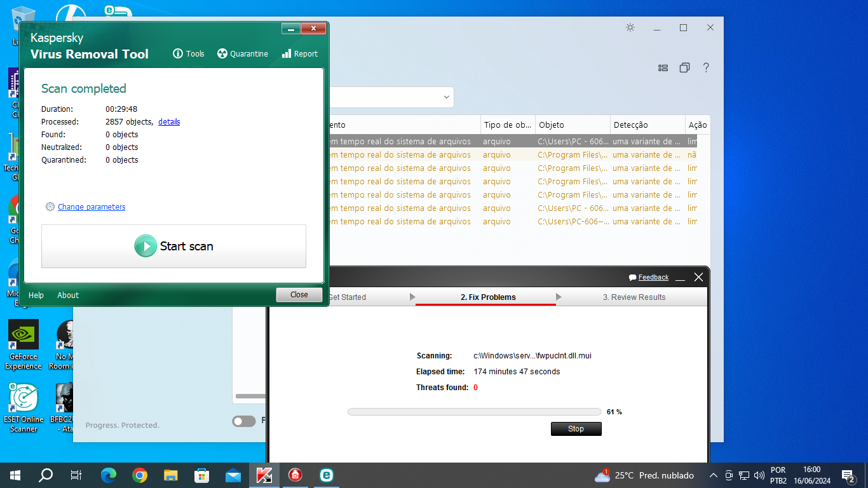Click elapsed time 174 minutes 47 seconds
Viewport: 868px width, 488px height.
tap(517, 371)
